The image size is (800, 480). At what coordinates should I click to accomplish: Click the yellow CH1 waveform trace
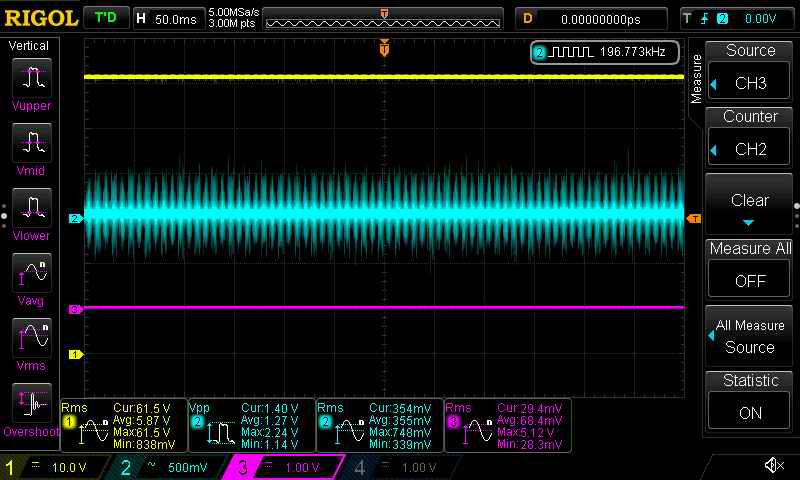point(384,77)
